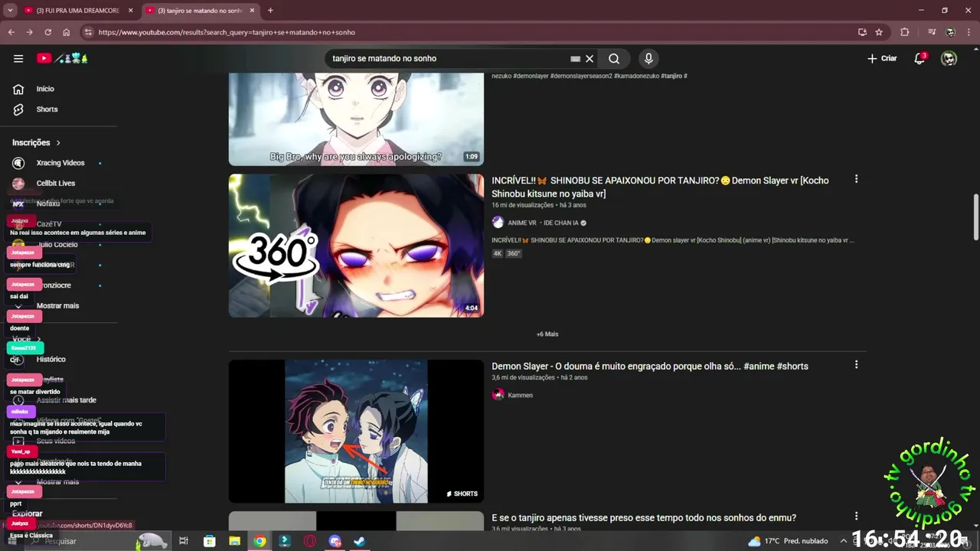Viewport: 980px width, 551px height.
Task: Open Steam from the taskbar
Action: click(x=359, y=541)
